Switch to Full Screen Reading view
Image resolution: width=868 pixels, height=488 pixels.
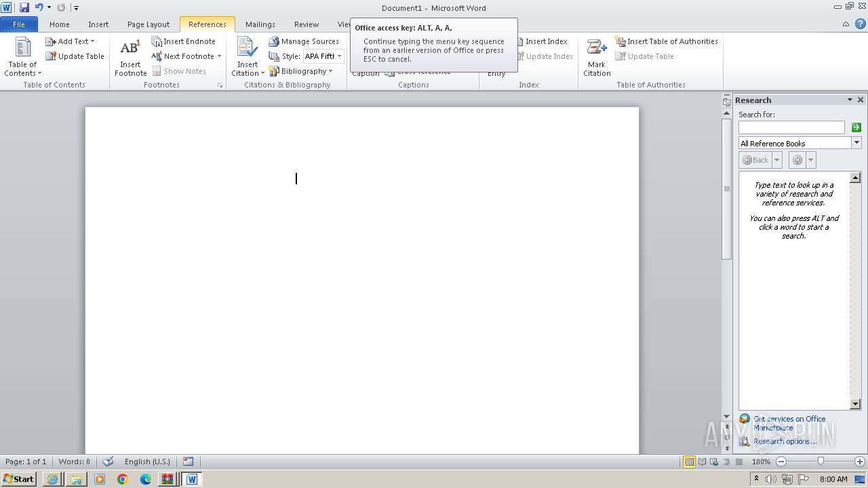point(701,462)
